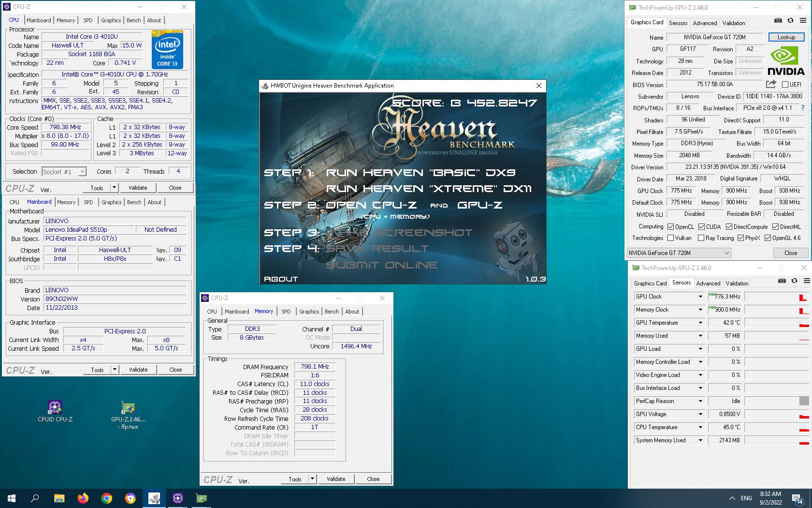Click the NVIDIA logo in GPU-Z
This screenshot has height=508, width=812.
coord(786,61)
